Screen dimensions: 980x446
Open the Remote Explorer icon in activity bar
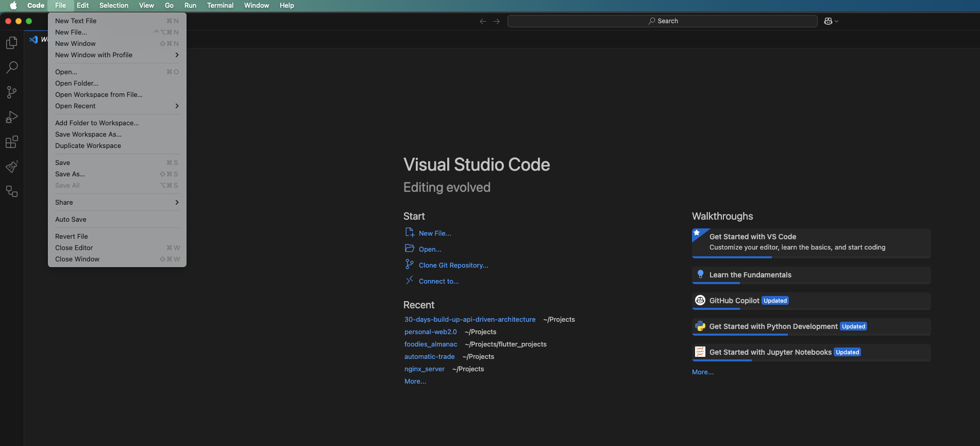12,191
